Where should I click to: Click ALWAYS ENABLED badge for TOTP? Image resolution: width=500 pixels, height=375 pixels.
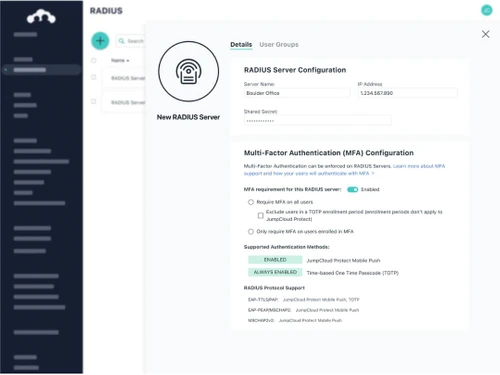point(275,272)
